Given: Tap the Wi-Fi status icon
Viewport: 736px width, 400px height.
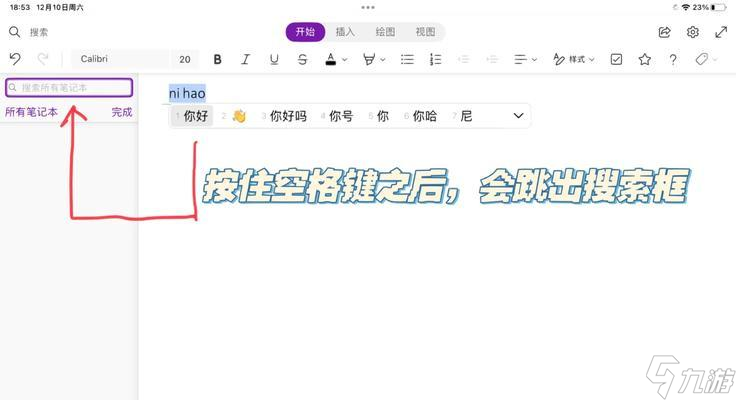Looking at the screenshot, I should click(x=685, y=7).
